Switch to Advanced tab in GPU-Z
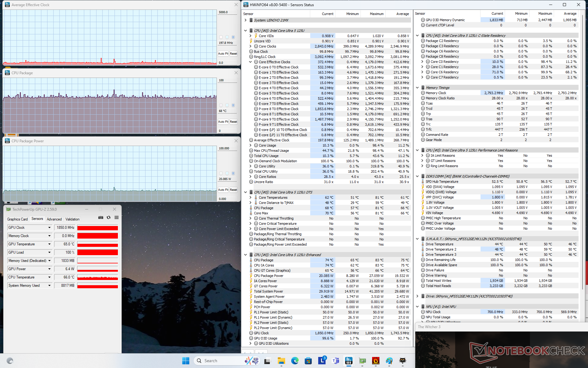The width and height of the screenshot is (588, 368). click(54, 219)
